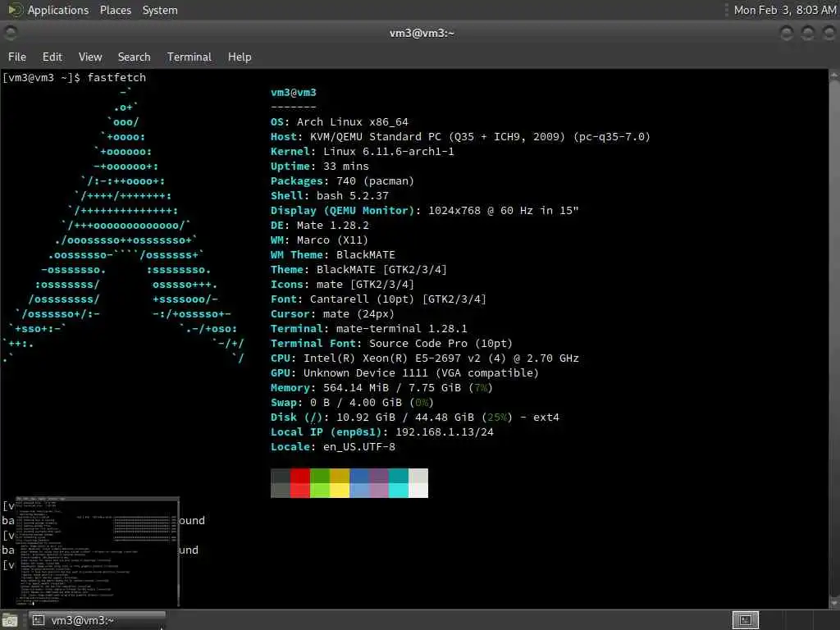This screenshot has width=840, height=630.
Task: Click the bright green swatch in bottom row
Action: 320,491
